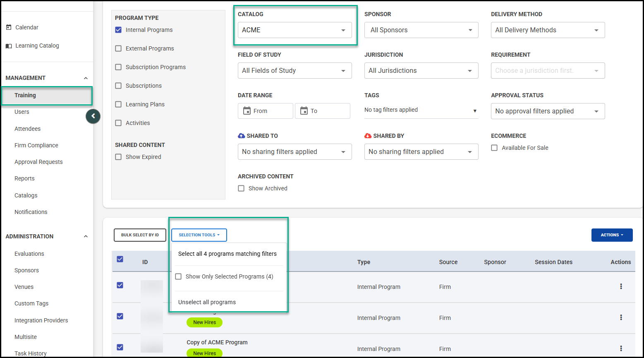Open the To date calendar icon
Viewport: 644px width, 358px height.
(x=304, y=111)
